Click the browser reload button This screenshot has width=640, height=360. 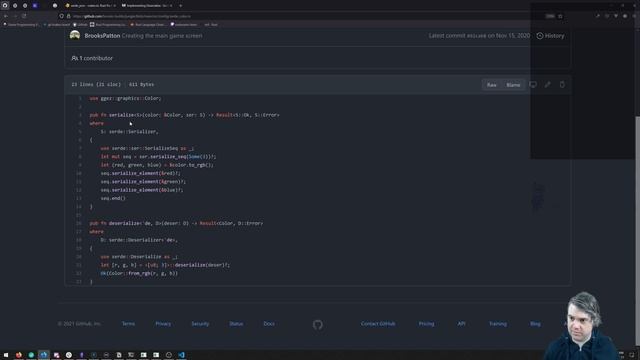(24, 16)
